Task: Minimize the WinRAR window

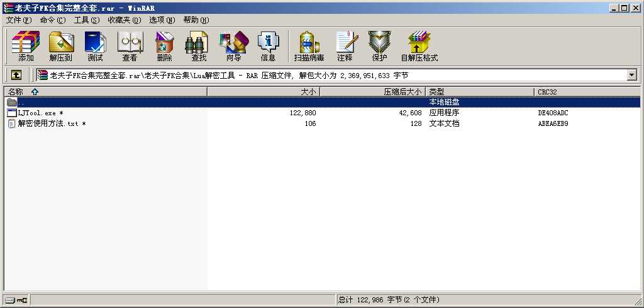Action: tap(614, 8)
